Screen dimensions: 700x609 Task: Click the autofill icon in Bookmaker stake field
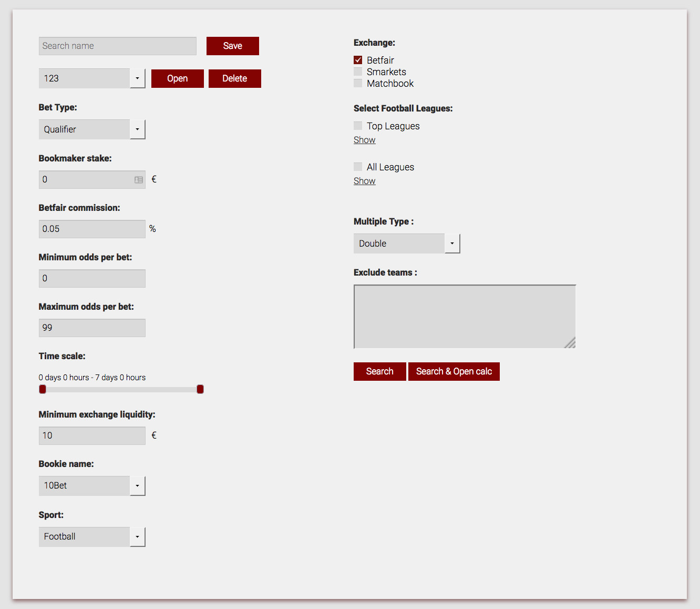pyautogui.click(x=139, y=180)
